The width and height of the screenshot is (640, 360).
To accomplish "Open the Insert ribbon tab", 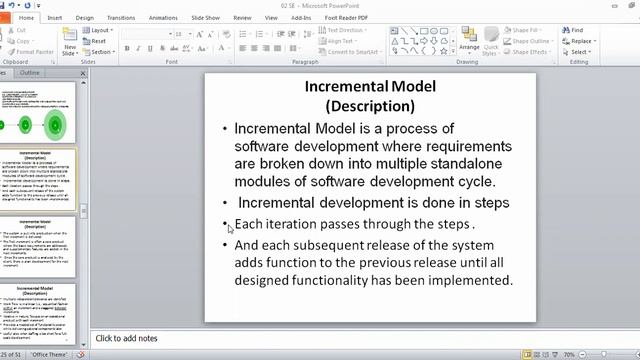I will (x=55, y=18).
